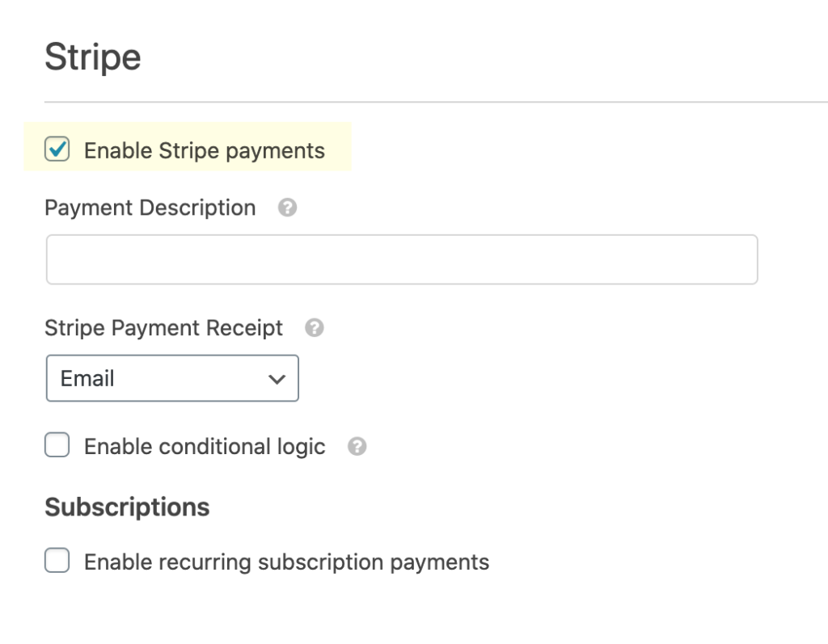
Task: Click the chevron arrow in receipt dropdown
Action: (x=277, y=379)
